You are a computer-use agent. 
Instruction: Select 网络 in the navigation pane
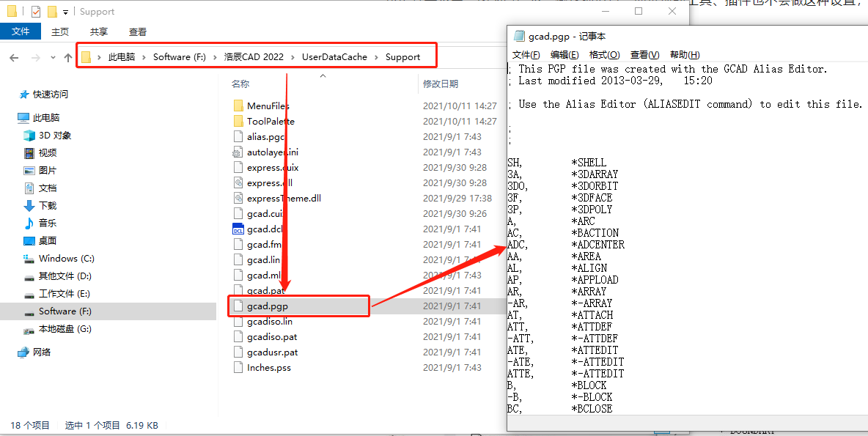pos(42,352)
